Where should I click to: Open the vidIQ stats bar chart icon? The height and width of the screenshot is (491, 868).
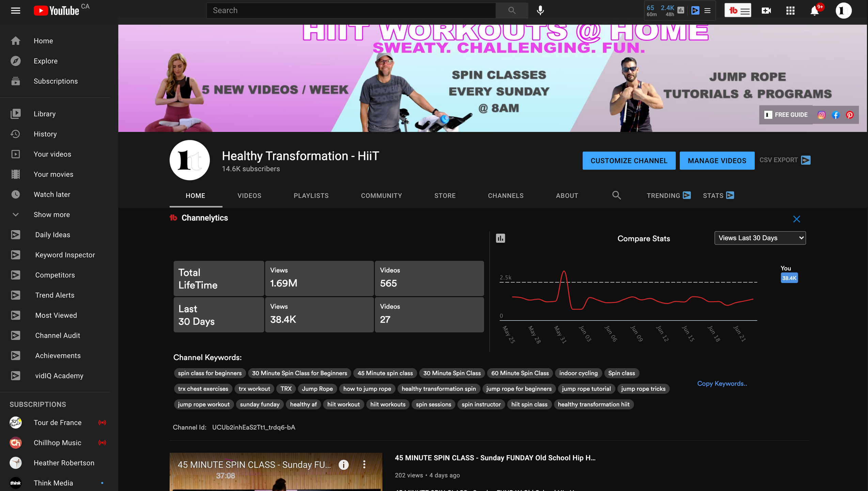[x=681, y=11]
